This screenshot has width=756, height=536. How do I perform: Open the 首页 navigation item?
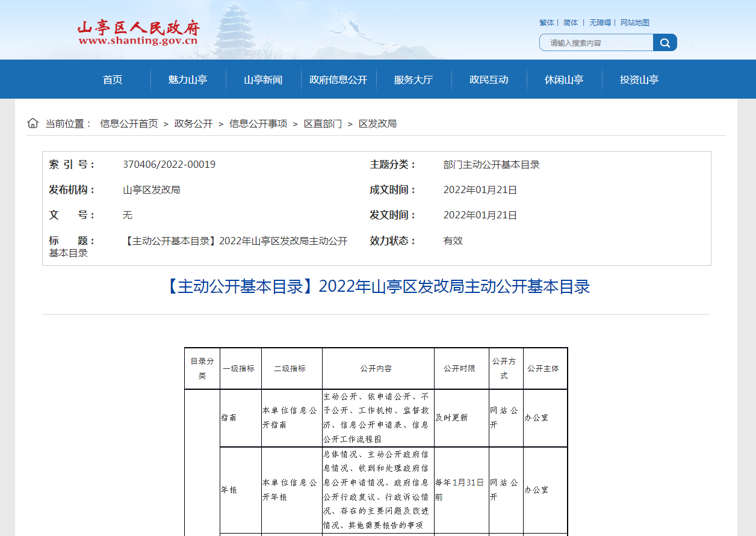[x=113, y=79]
